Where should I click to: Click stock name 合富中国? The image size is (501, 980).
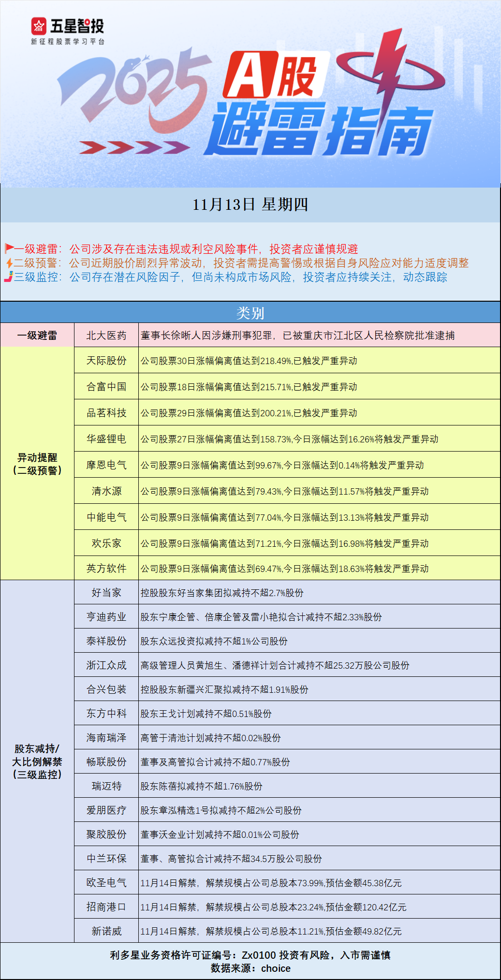106,386
